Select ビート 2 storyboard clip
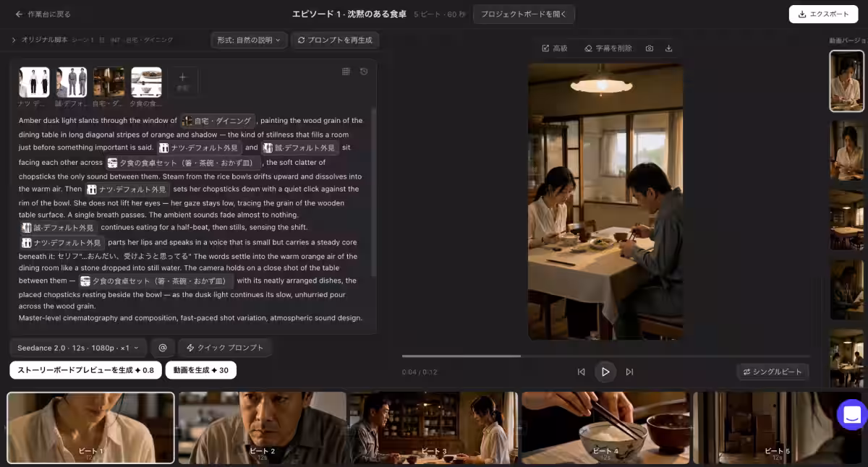 point(263,428)
